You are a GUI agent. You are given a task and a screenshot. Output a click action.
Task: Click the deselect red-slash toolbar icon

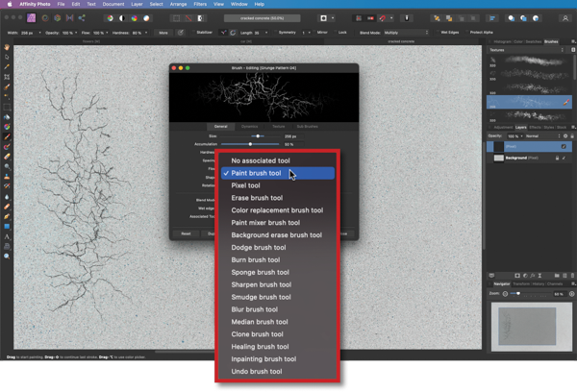pyautogui.click(x=188, y=18)
